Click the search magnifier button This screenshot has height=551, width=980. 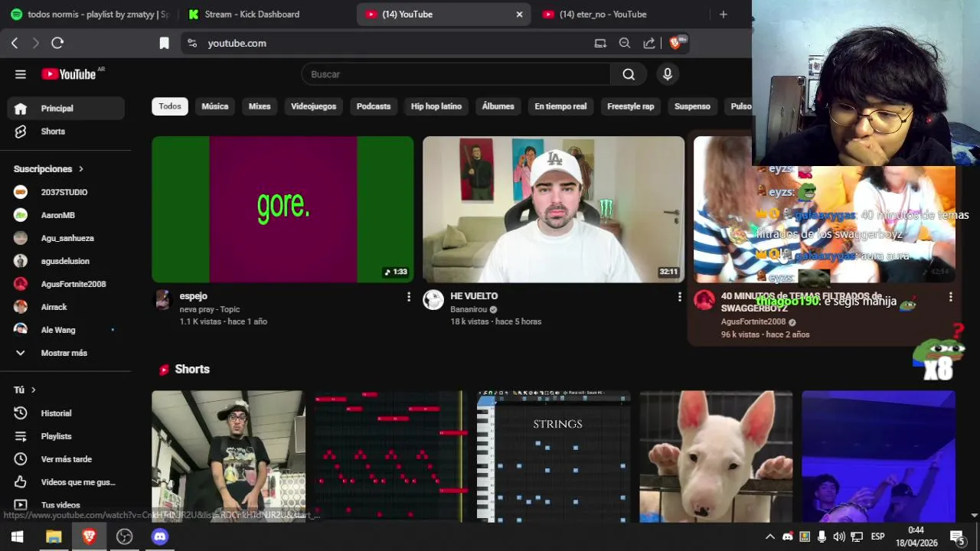[x=629, y=74]
